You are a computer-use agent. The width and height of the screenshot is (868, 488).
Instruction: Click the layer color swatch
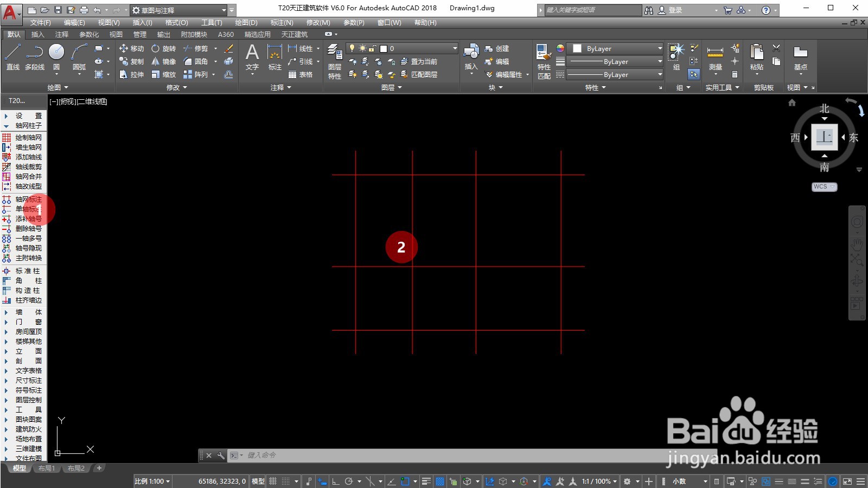[384, 48]
